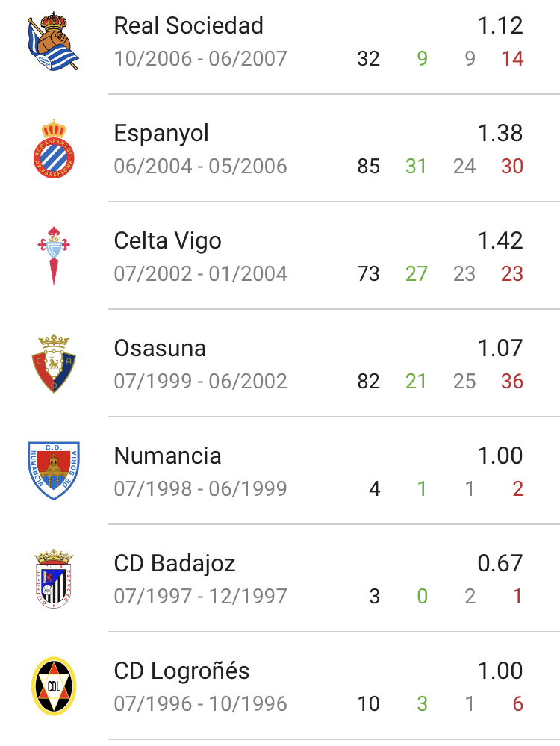560x746 pixels.
Task: Select the Numancia team name
Action: [x=167, y=456]
